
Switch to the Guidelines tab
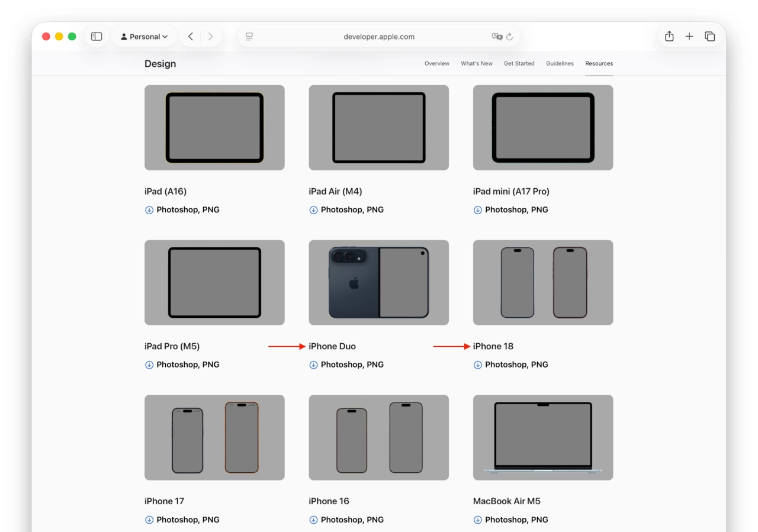tap(560, 63)
